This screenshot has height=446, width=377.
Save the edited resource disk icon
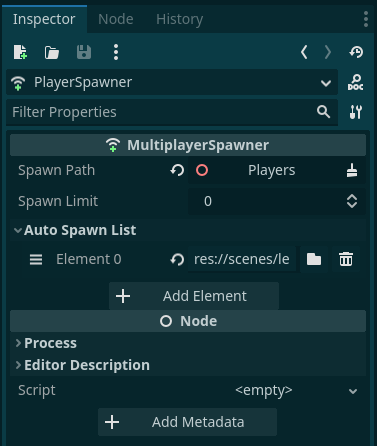point(84,52)
